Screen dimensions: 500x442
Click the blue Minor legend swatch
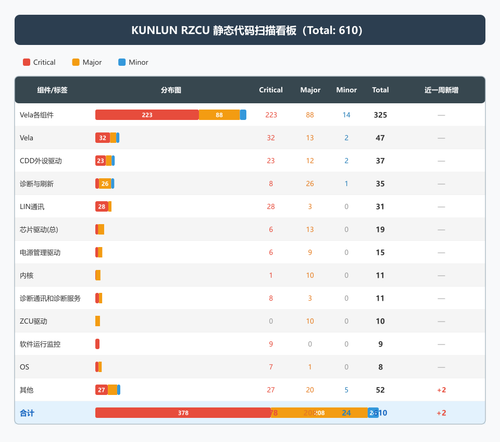pyautogui.click(x=122, y=62)
